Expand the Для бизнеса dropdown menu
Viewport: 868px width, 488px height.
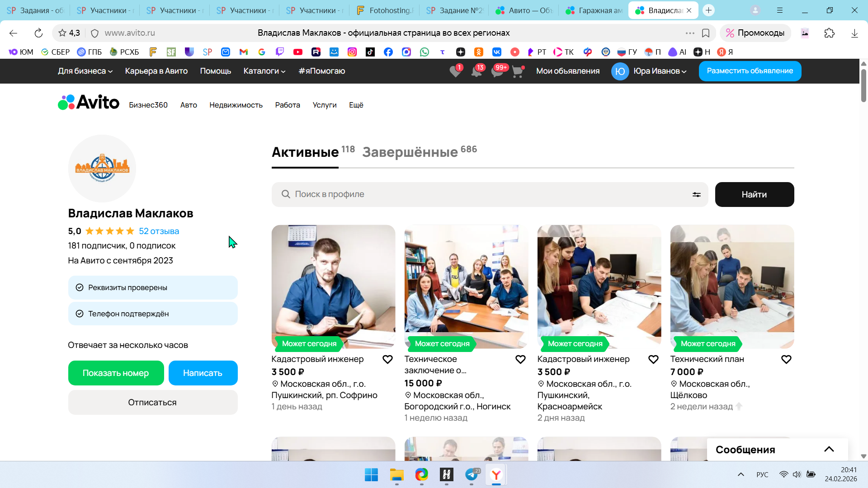[x=85, y=71]
